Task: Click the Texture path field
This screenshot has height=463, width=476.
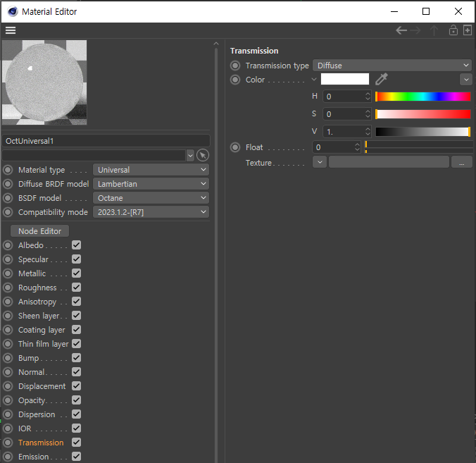Action: (389, 162)
